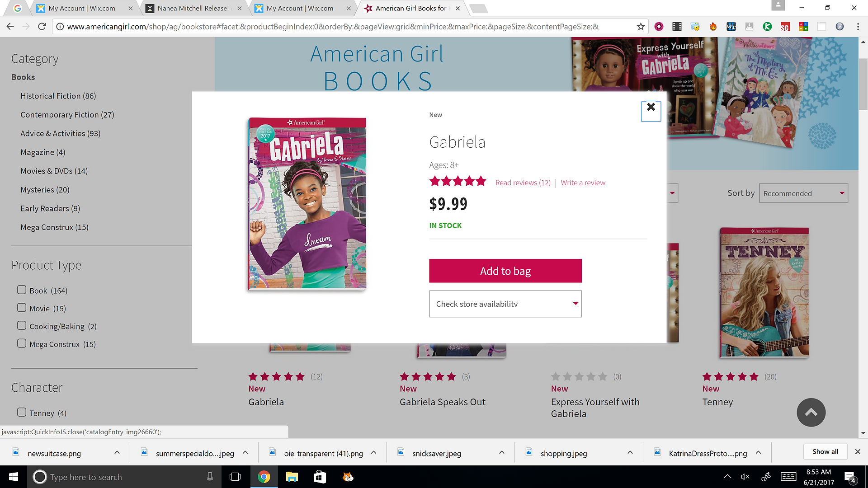Open KatrinaDressProto....png download options arrow
This screenshot has width=868, height=488.
coord(758,452)
